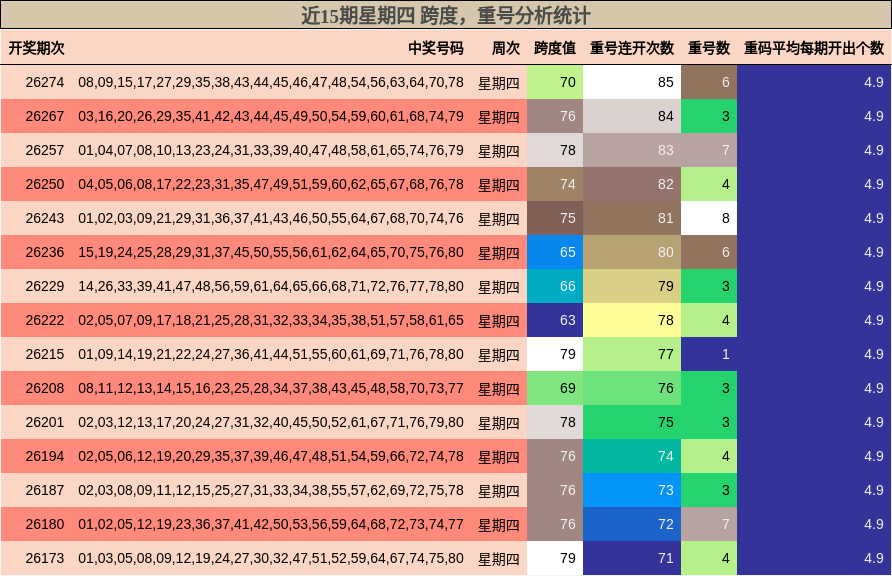Select period number 26180
The image size is (892, 576).
click(45, 524)
